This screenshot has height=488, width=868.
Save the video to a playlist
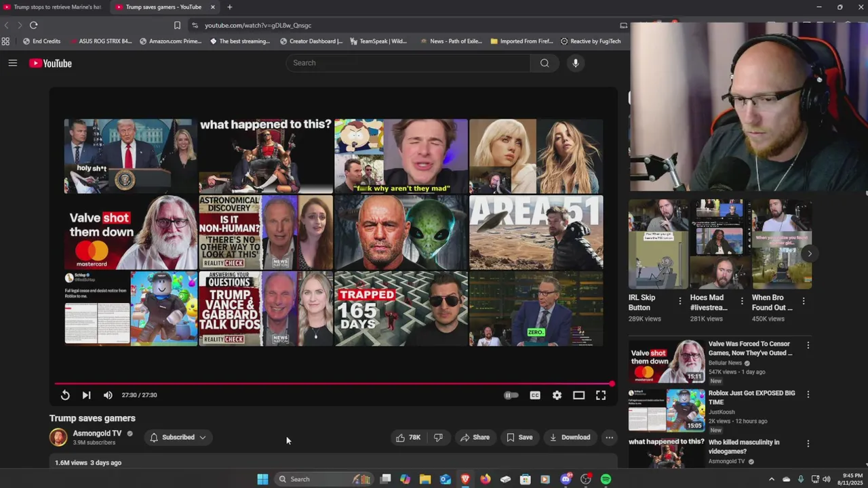[x=519, y=437]
